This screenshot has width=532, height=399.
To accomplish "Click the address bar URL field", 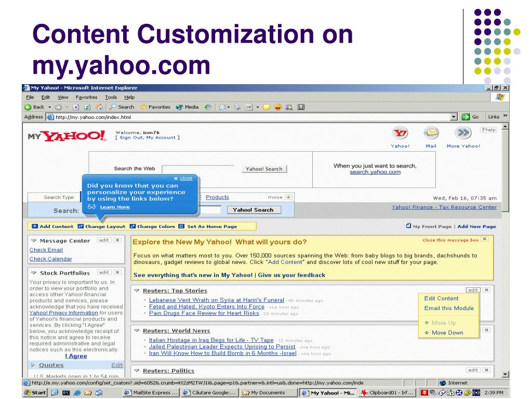I will pos(251,117).
